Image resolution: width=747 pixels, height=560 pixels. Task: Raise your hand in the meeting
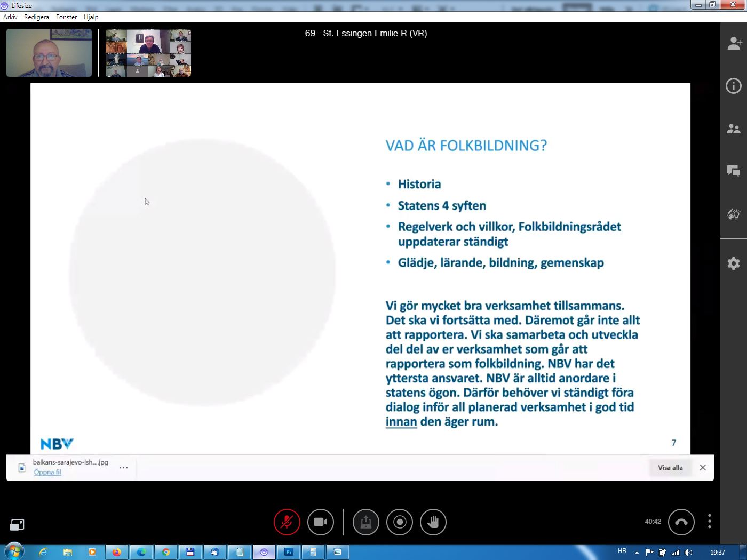point(433,522)
